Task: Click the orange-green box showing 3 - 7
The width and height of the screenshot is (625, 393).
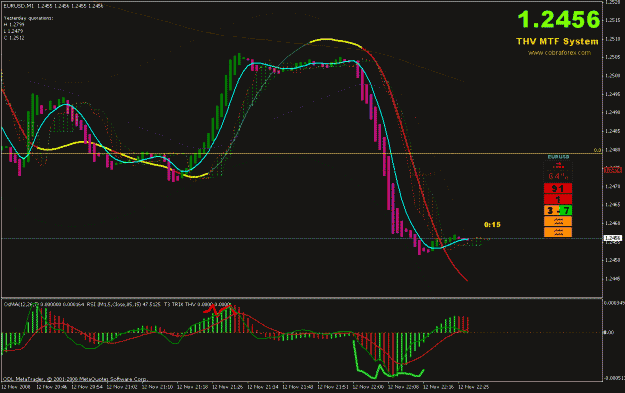Action: tap(558, 210)
